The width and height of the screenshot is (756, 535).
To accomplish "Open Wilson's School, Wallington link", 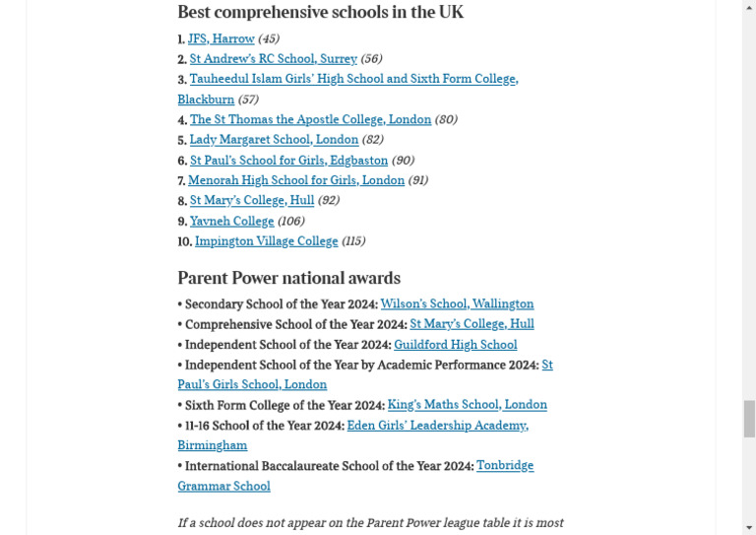I will tap(457, 303).
